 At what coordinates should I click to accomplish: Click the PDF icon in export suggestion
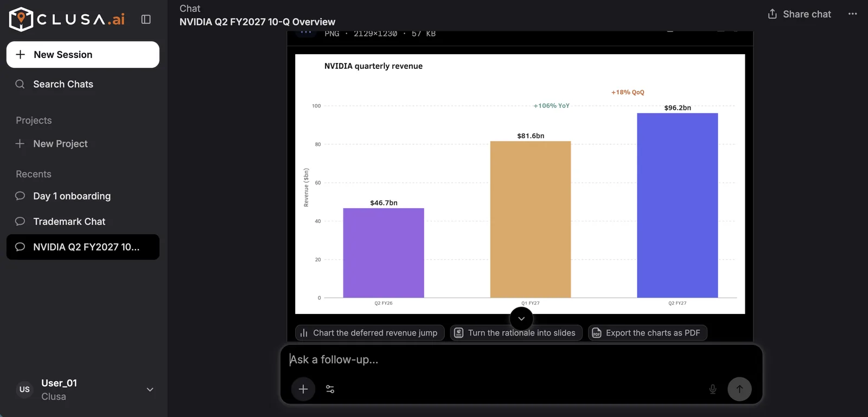pos(596,333)
